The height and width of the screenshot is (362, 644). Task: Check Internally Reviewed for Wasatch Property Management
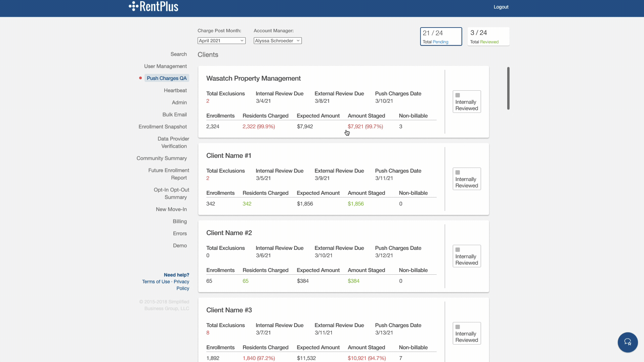[x=458, y=95]
